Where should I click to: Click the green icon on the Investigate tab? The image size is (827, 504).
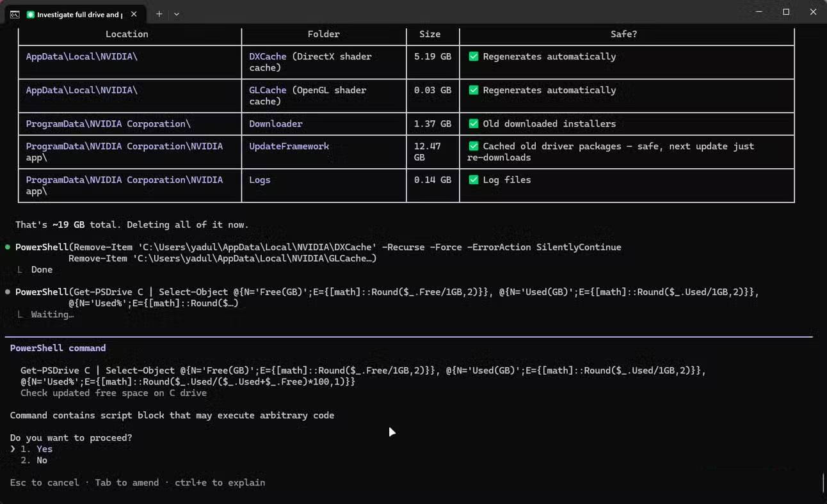click(30, 14)
